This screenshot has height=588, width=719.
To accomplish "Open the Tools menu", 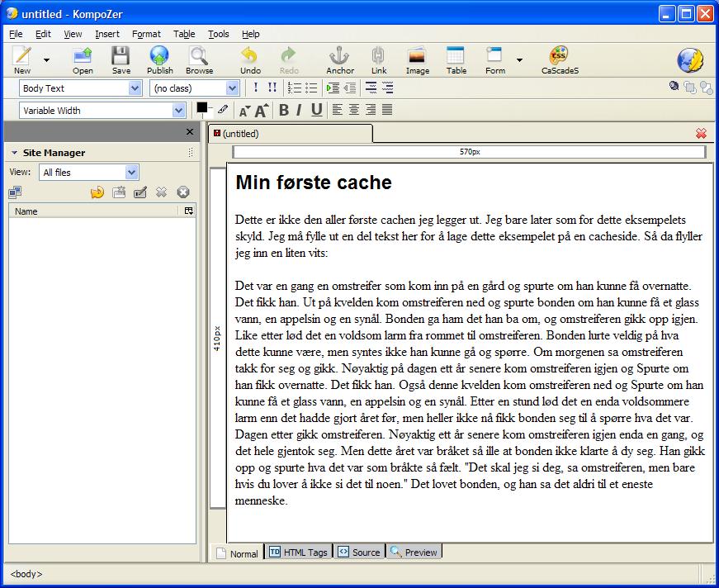I will (x=218, y=34).
